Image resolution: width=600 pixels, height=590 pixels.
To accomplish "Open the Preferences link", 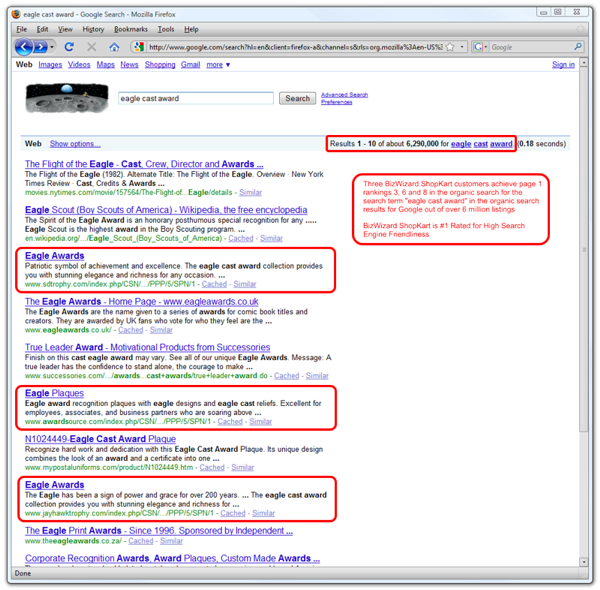I will [336, 102].
